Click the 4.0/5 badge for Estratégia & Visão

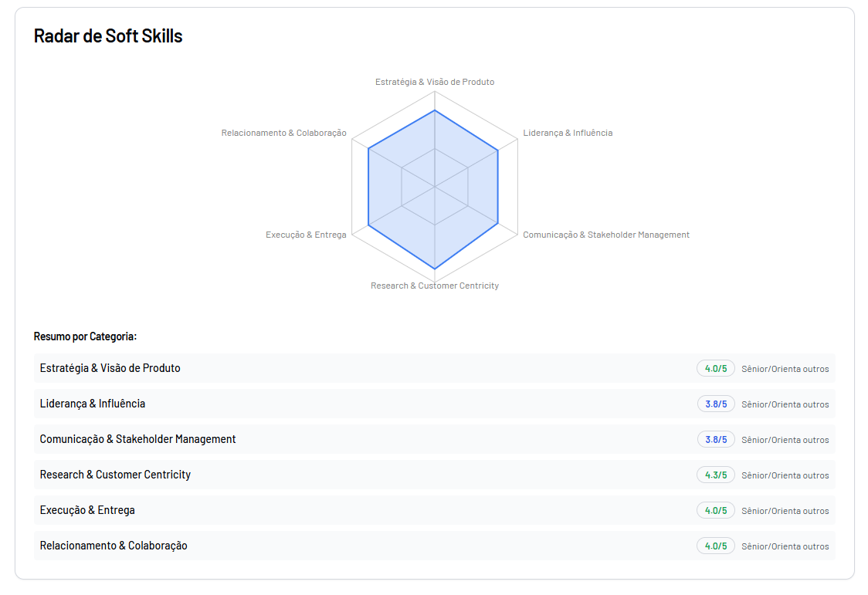(715, 368)
